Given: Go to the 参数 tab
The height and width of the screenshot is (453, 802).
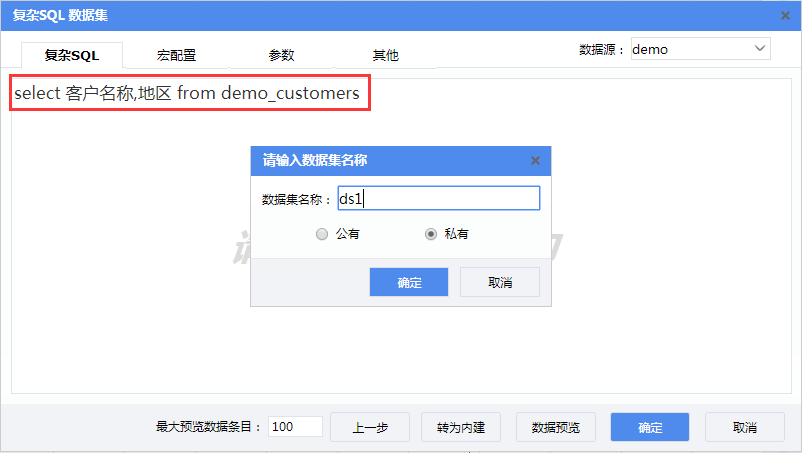Looking at the screenshot, I should point(281,55).
